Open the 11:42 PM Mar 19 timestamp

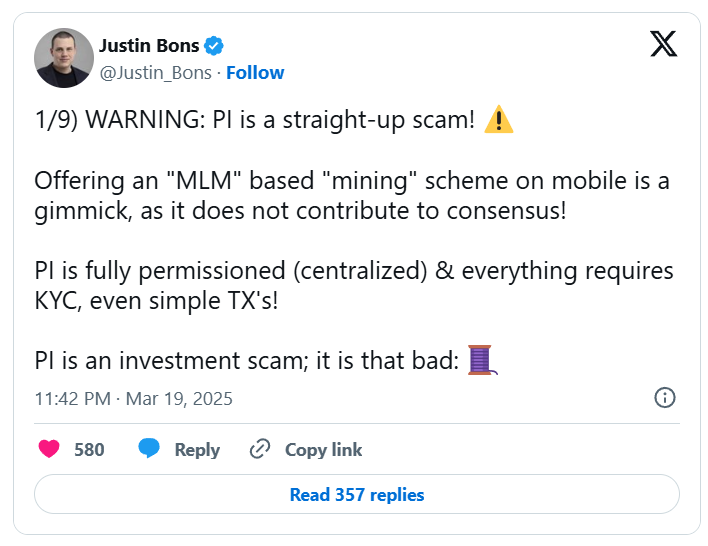click(x=133, y=398)
